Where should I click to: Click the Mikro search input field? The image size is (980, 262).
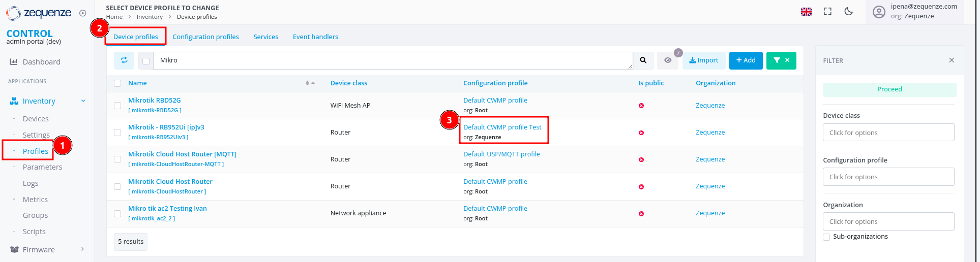click(x=392, y=60)
